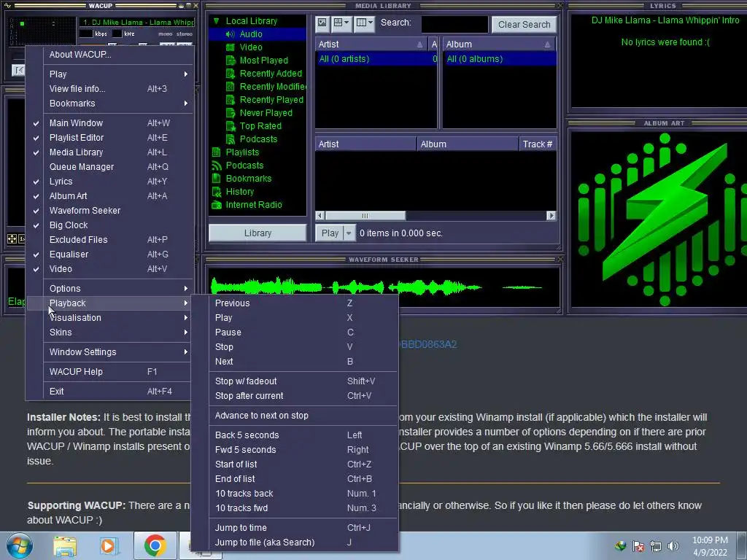747x560 pixels.
Task: Expand the Skins submenu
Action: (110, 332)
